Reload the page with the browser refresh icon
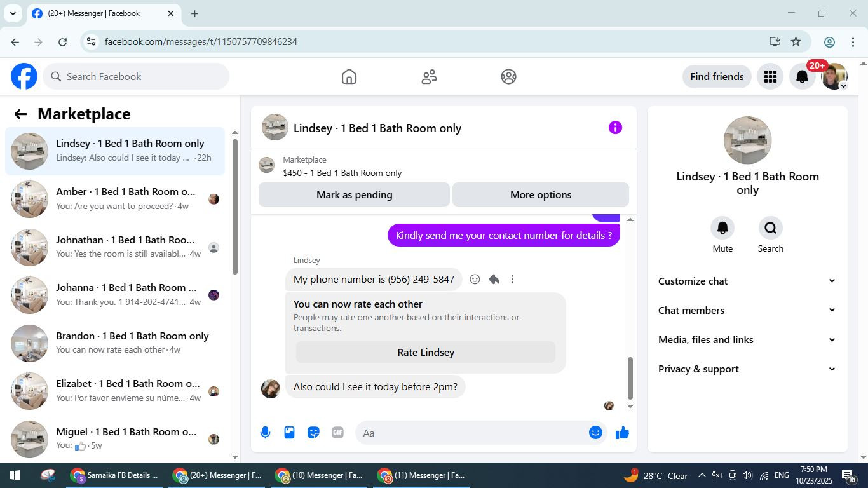 pos(62,42)
